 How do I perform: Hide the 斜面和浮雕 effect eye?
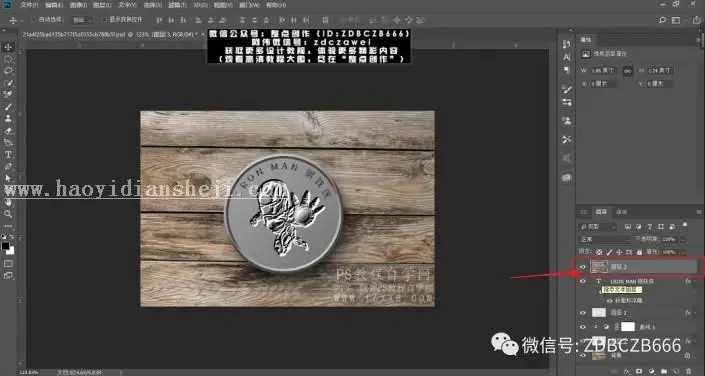click(x=610, y=300)
